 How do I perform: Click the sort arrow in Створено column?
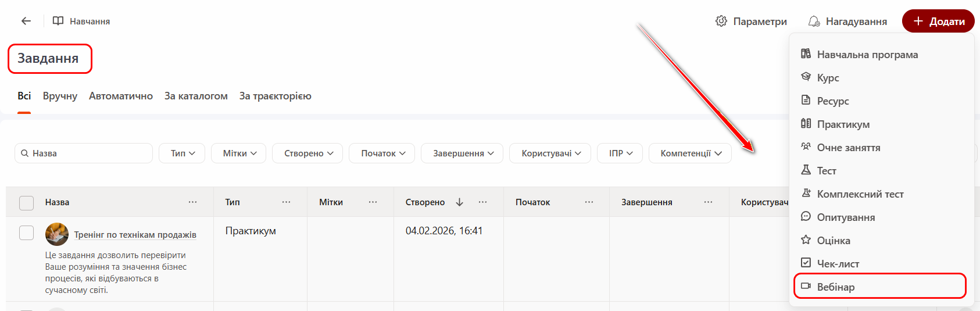(460, 202)
